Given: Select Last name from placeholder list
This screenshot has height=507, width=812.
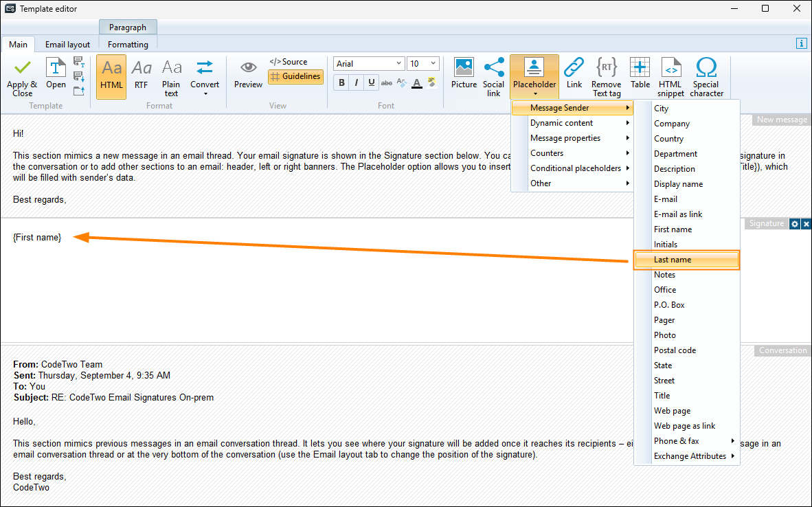Looking at the screenshot, I should 686,260.
